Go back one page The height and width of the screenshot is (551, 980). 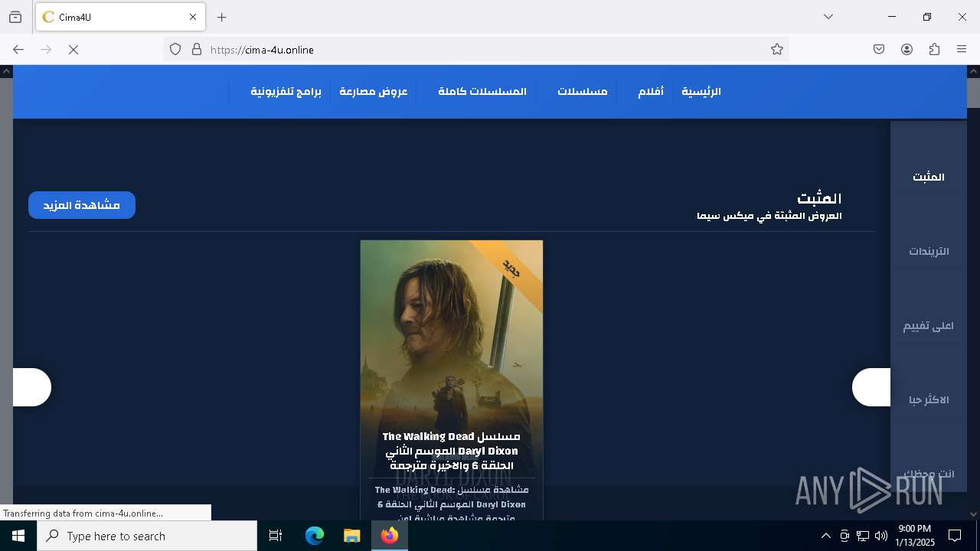pyautogui.click(x=18, y=50)
